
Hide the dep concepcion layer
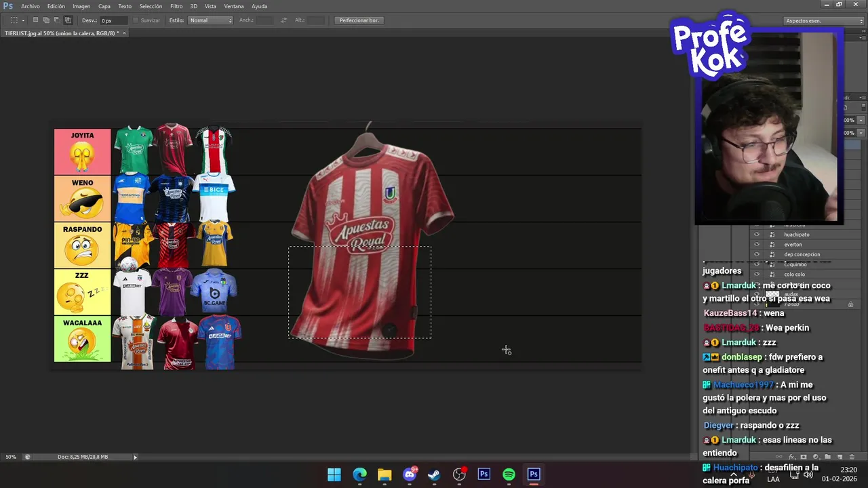click(x=757, y=255)
